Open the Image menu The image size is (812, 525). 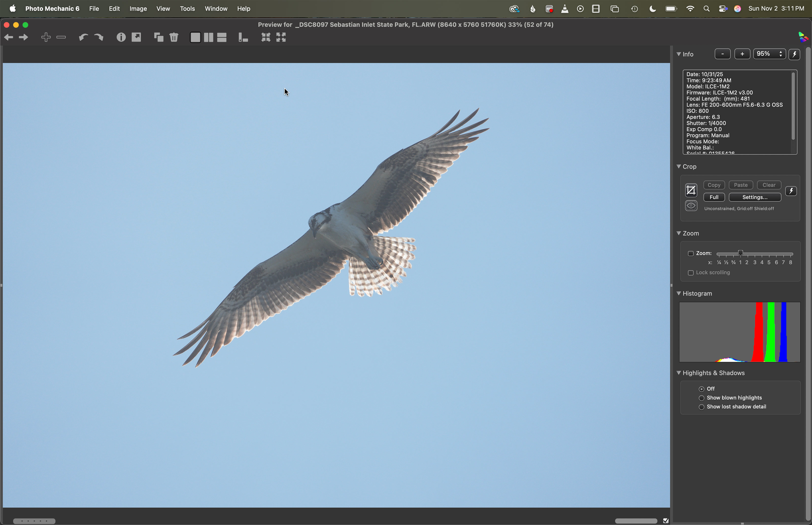pyautogui.click(x=138, y=9)
